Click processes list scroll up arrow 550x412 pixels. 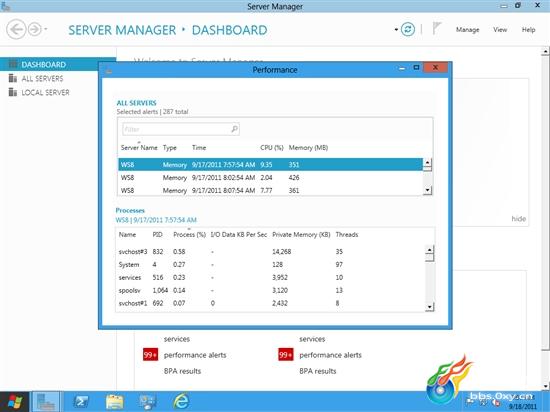pyautogui.click(x=429, y=250)
